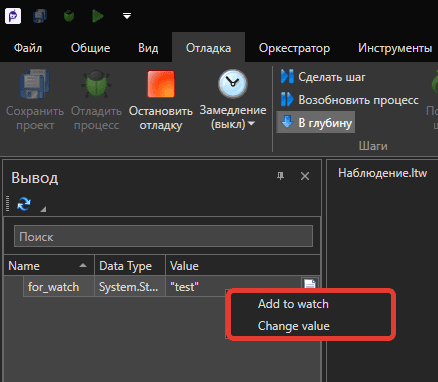The image size is (438, 382).
Task: Open the Файл menu tab
Action: pyautogui.click(x=28, y=48)
